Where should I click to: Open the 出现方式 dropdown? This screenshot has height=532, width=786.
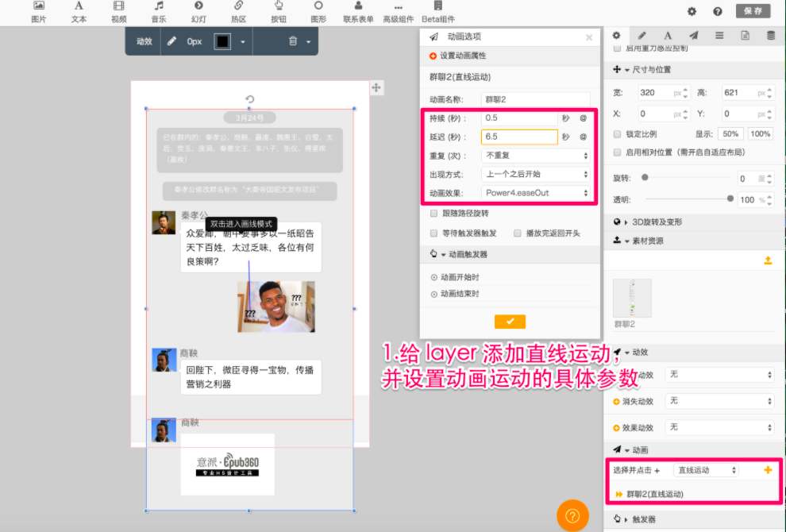tap(536, 174)
